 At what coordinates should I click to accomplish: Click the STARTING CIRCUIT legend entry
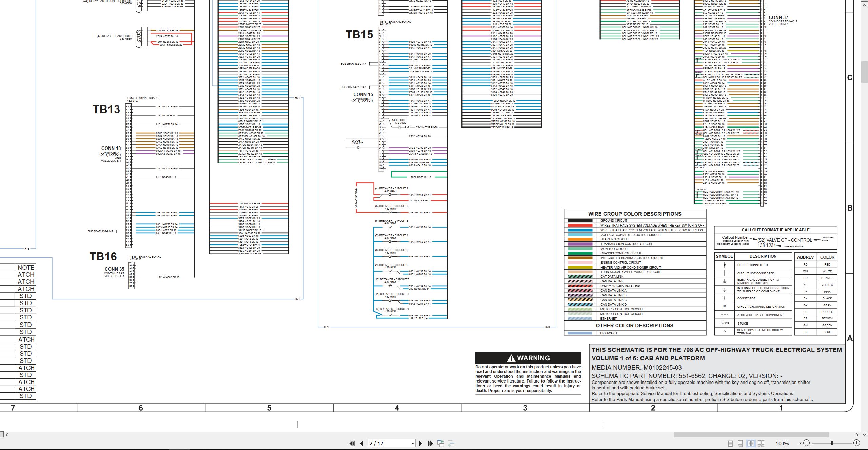click(614, 239)
